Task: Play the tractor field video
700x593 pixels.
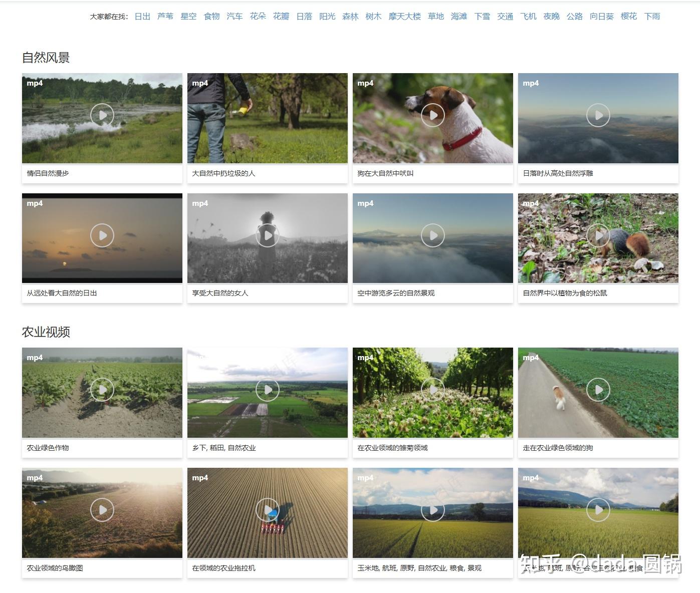Action: (x=268, y=510)
